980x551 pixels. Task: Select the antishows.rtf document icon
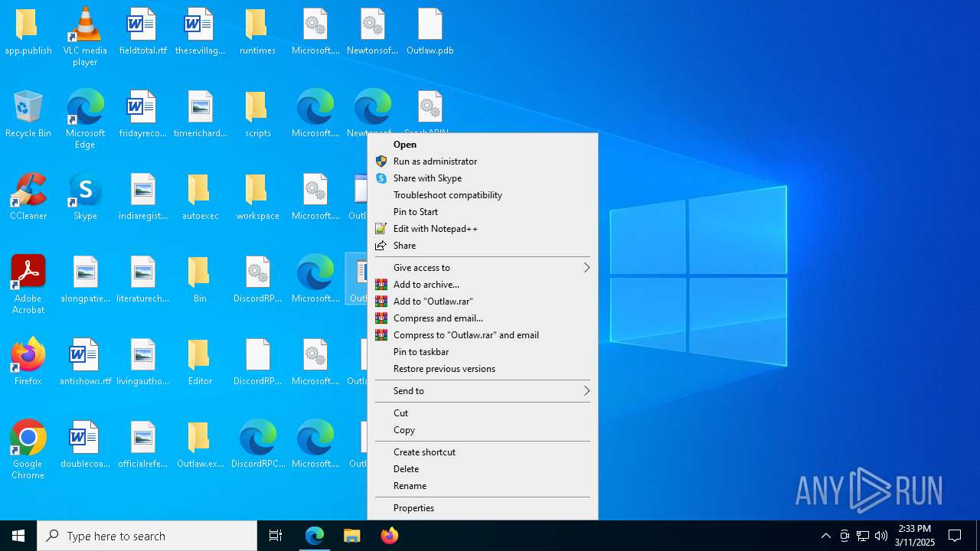pos(85,355)
